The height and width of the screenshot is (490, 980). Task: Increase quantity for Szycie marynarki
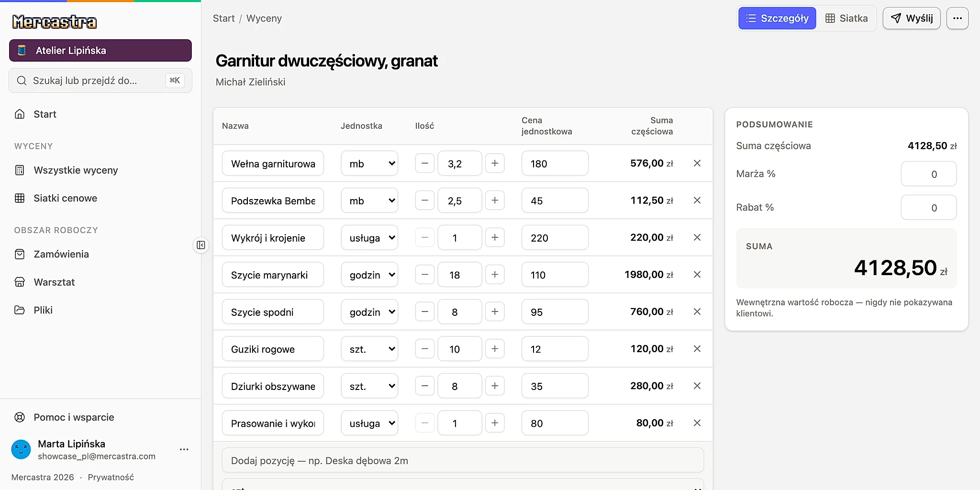[x=495, y=275]
